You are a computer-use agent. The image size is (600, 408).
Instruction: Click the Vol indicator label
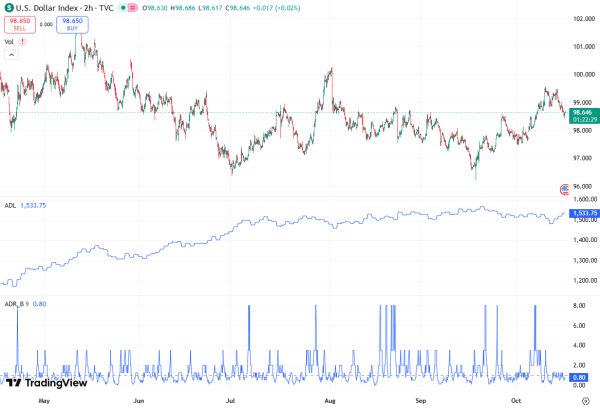[x=9, y=42]
